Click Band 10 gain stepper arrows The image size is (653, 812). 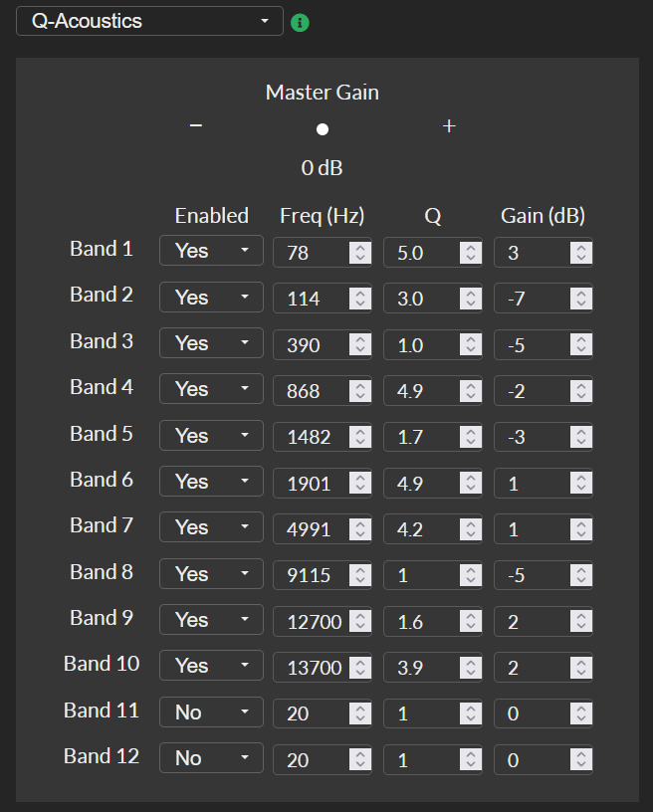coord(581,667)
